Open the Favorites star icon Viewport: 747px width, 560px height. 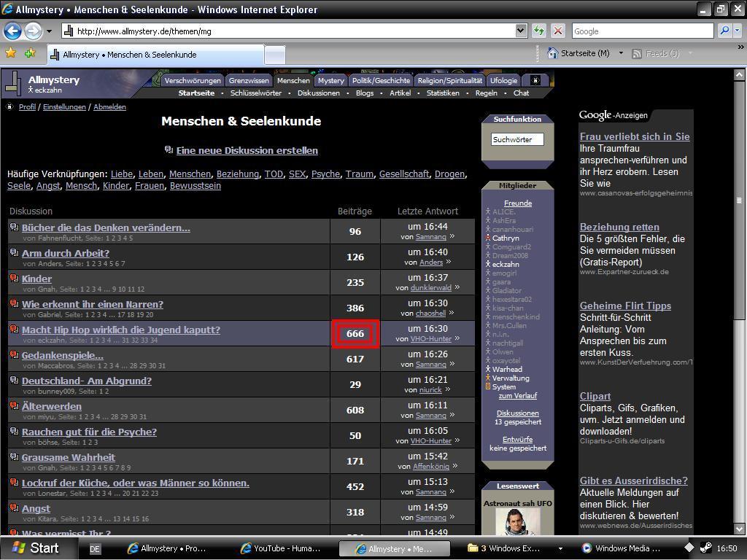(10, 53)
